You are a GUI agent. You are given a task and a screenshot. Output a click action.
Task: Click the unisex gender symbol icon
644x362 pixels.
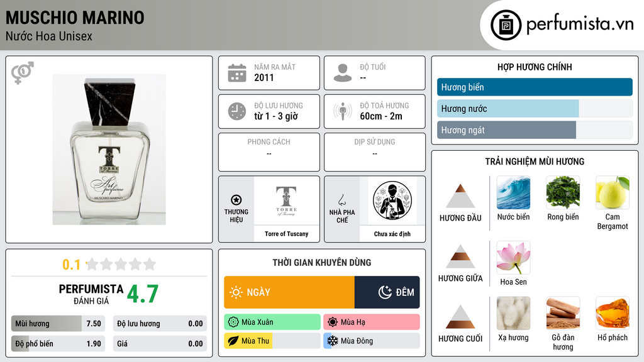click(23, 73)
